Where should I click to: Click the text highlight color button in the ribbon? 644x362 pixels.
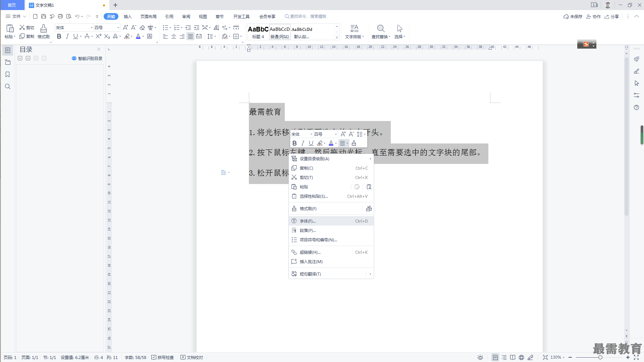tap(127, 37)
